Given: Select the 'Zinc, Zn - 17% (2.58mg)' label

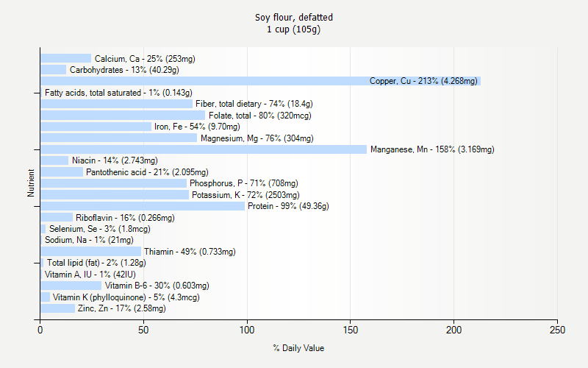Looking at the screenshot, I should (121, 308).
